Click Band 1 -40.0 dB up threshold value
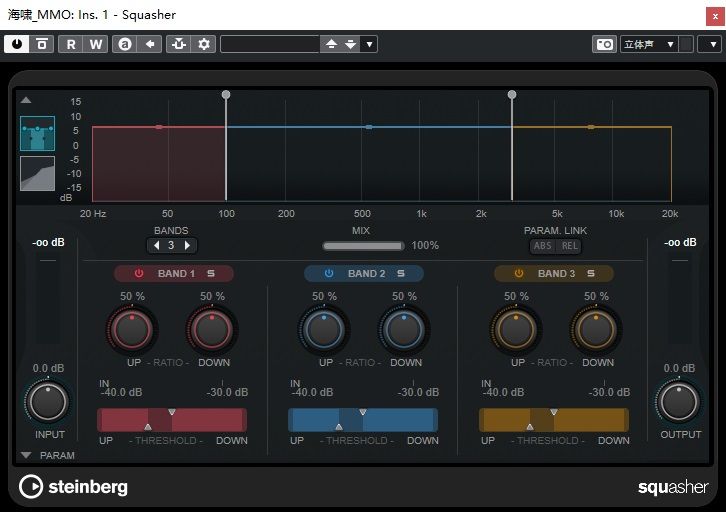This screenshot has height=512, width=726. click(122, 393)
